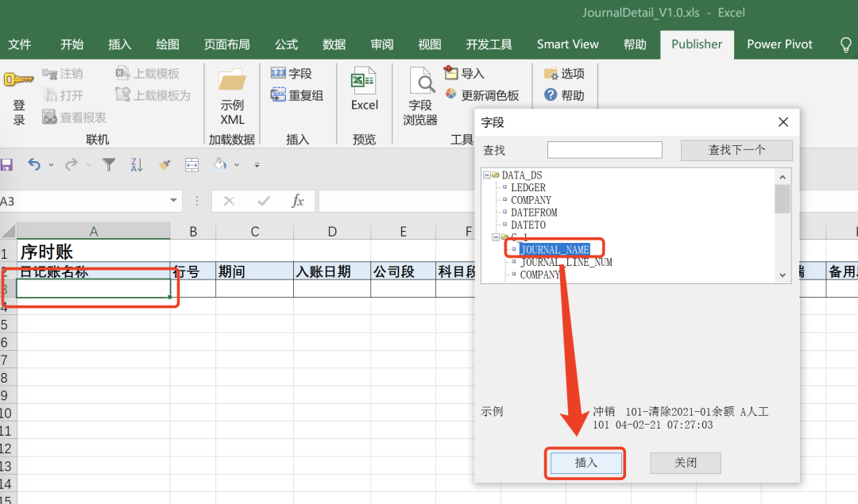Image resolution: width=858 pixels, height=504 pixels.
Task: Cancel formula bar entry with the X
Action: (x=230, y=201)
